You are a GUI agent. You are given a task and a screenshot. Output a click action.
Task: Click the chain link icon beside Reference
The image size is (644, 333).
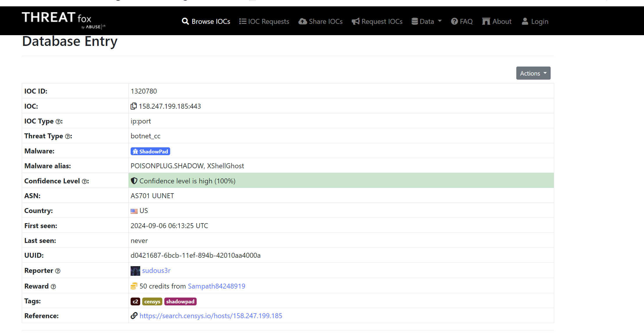134,316
